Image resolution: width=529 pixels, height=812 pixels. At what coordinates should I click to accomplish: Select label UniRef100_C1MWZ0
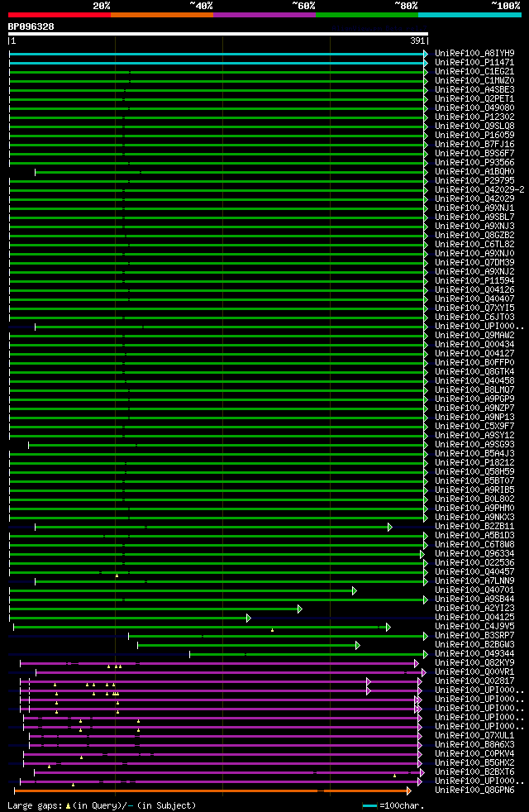[474, 81]
